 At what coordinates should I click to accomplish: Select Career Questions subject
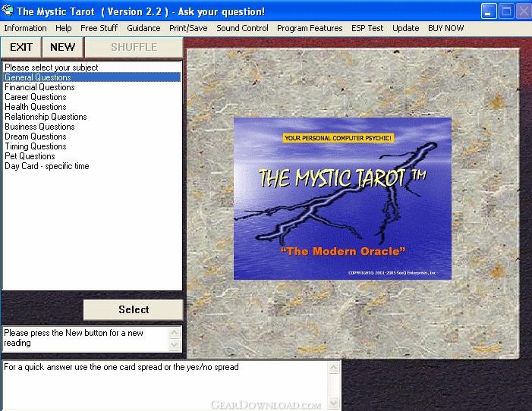(92, 97)
